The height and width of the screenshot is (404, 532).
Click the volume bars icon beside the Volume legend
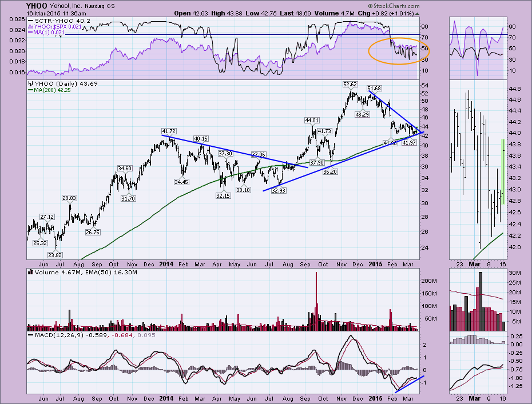point(30,272)
